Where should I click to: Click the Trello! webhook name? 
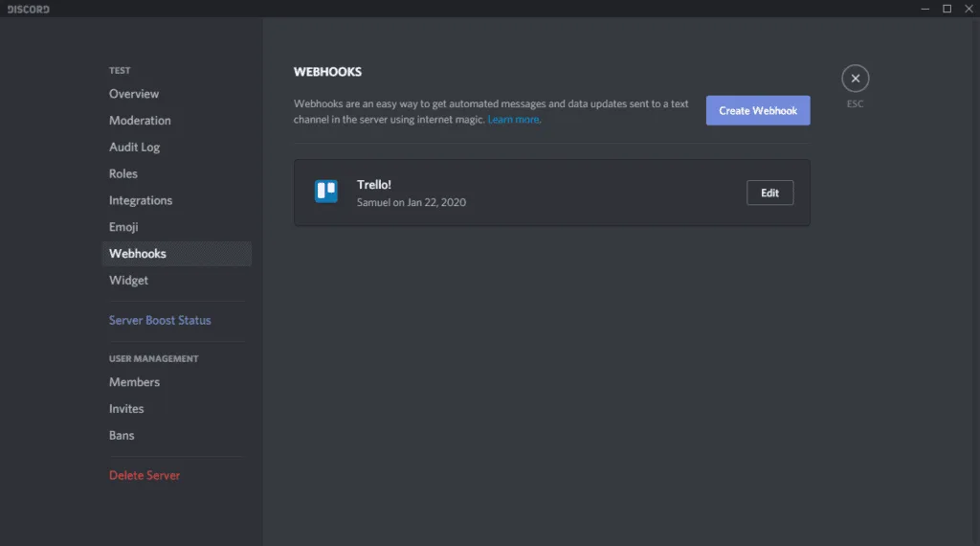click(x=374, y=185)
